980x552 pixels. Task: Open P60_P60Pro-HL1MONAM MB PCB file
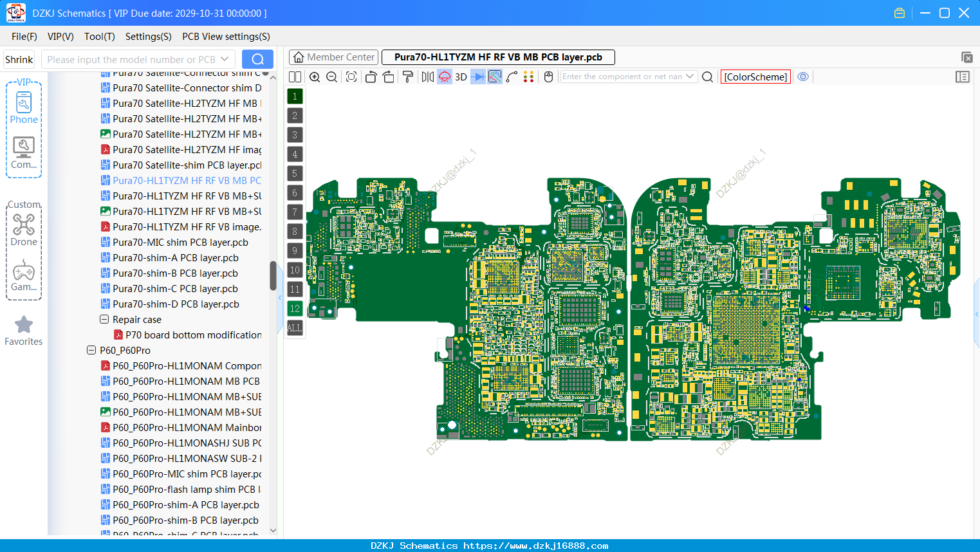click(180, 382)
